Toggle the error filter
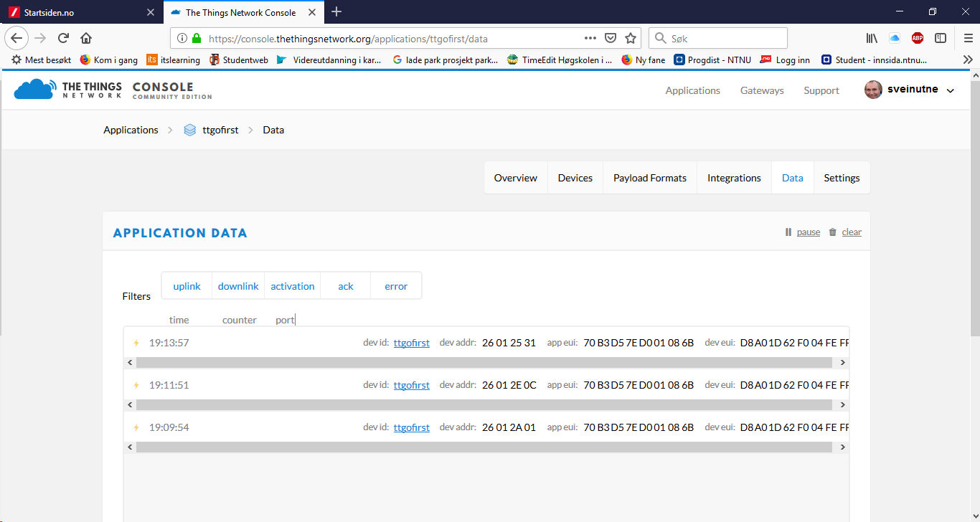980x522 pixels. (396, 286)
